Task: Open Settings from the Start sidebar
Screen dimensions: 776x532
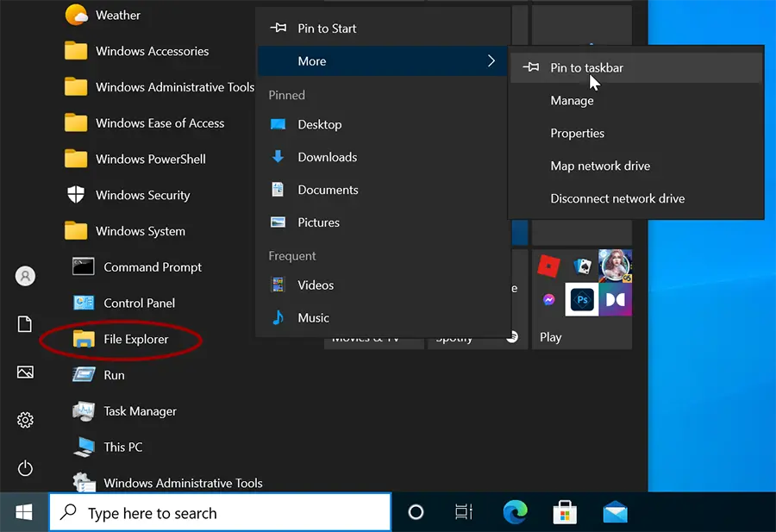Action: tap(24, 420)
